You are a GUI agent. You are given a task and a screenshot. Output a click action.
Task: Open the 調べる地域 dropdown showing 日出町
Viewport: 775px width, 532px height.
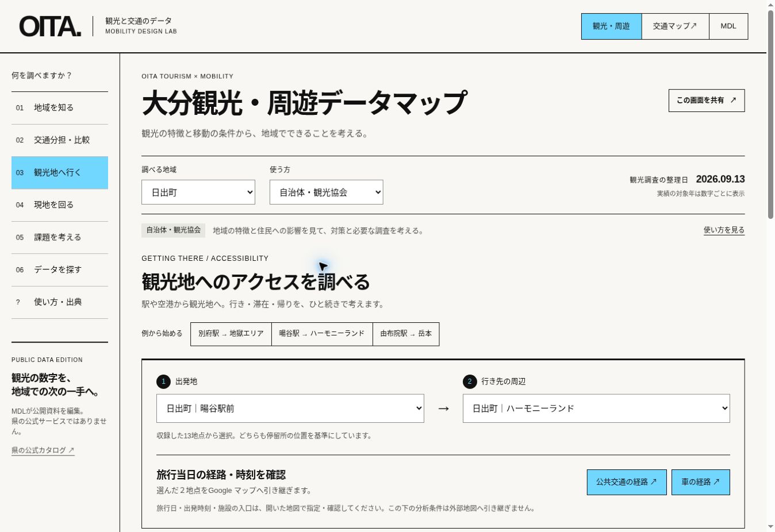pos(198,192)
